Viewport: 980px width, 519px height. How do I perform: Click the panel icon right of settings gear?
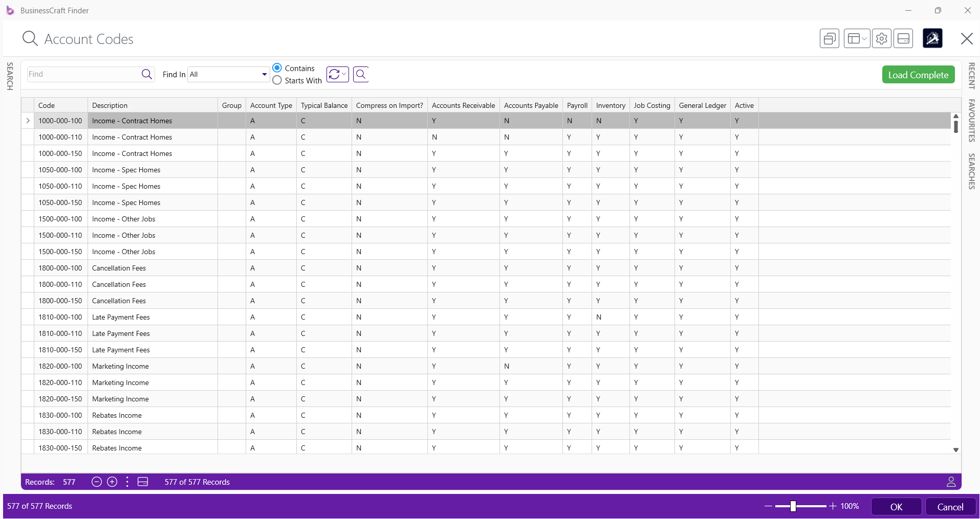pyautogui.click(x=903, y=39)
